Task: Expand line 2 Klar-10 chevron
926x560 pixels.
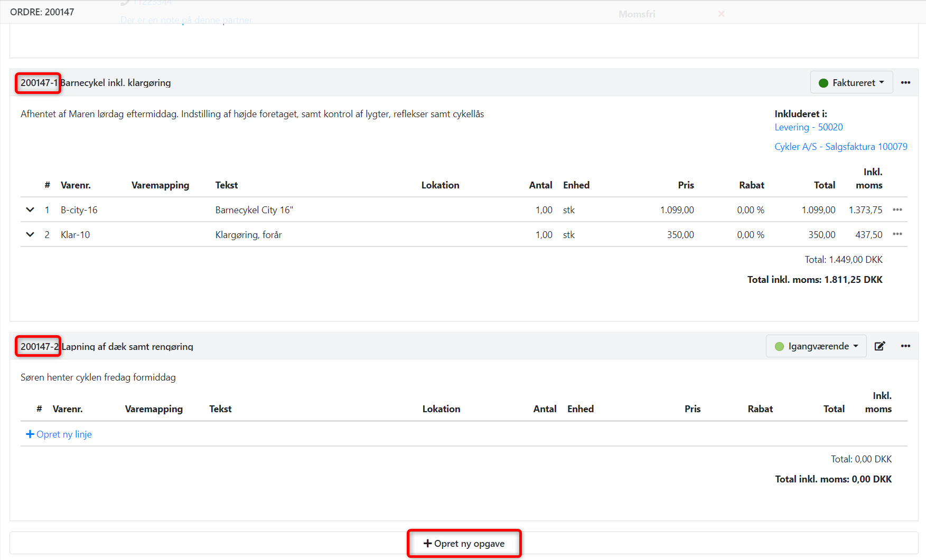Action: tap(30, 234)
